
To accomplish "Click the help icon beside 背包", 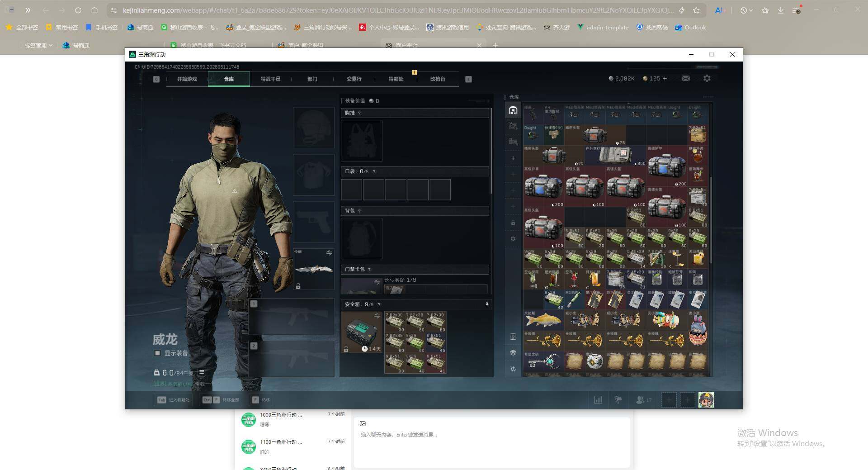I will point(359,211).
